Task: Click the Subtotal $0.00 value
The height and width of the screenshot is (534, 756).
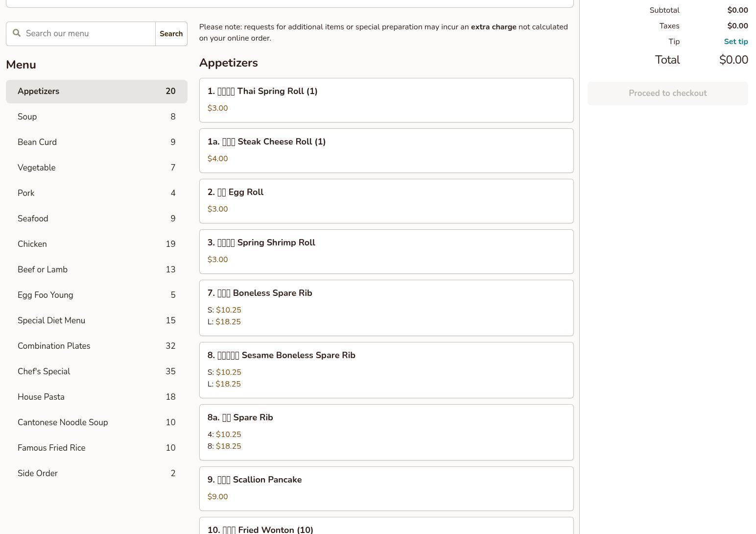Action: click(x=737, y=10)
